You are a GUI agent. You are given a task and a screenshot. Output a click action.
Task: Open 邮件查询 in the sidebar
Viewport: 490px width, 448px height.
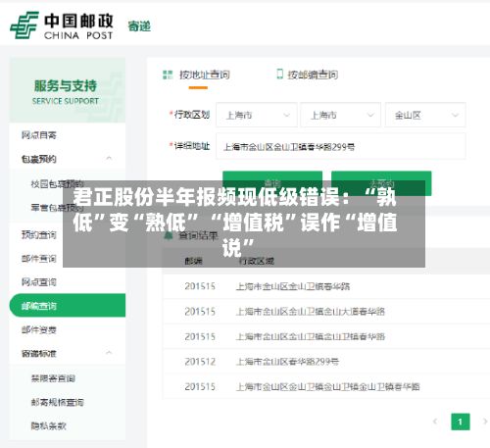pyautogui.click(x=39, y=259)
